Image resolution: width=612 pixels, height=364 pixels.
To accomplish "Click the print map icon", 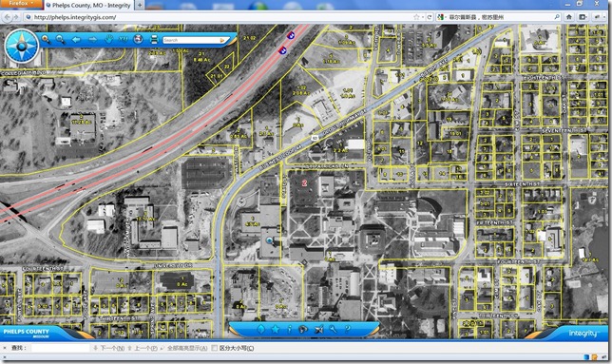I will pyautogui.click(x=154, y=39).
